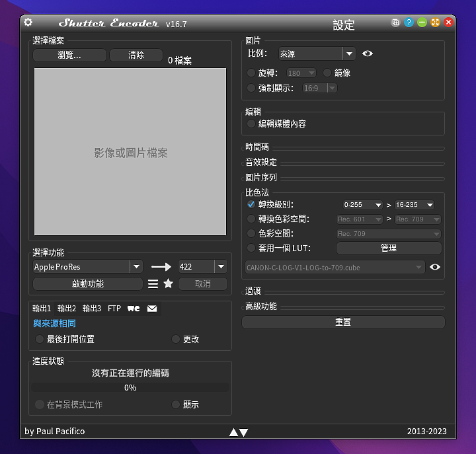This screenshot has height=454, width=476.
Task: Click the up triangle at bottom
Action: point(233,432)
